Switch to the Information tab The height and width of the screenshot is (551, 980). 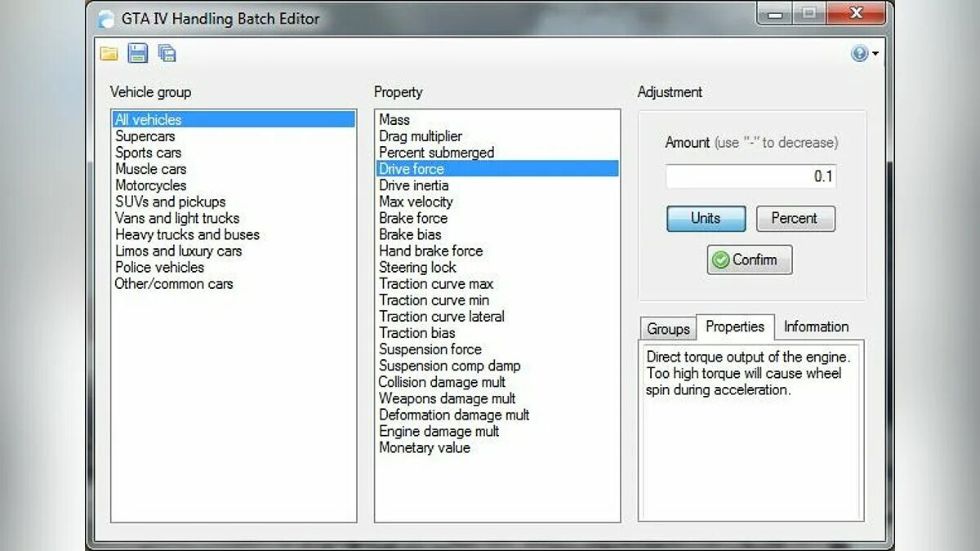point(816,327)
